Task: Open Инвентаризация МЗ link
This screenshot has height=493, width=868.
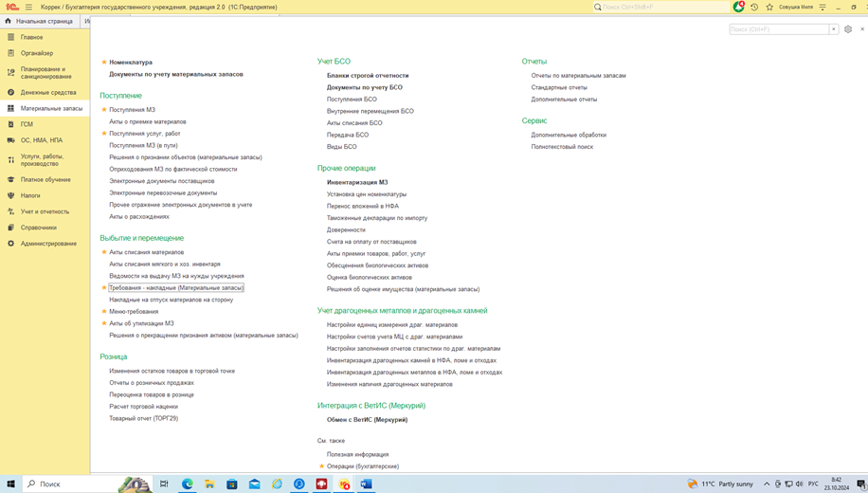Action: 357,182
